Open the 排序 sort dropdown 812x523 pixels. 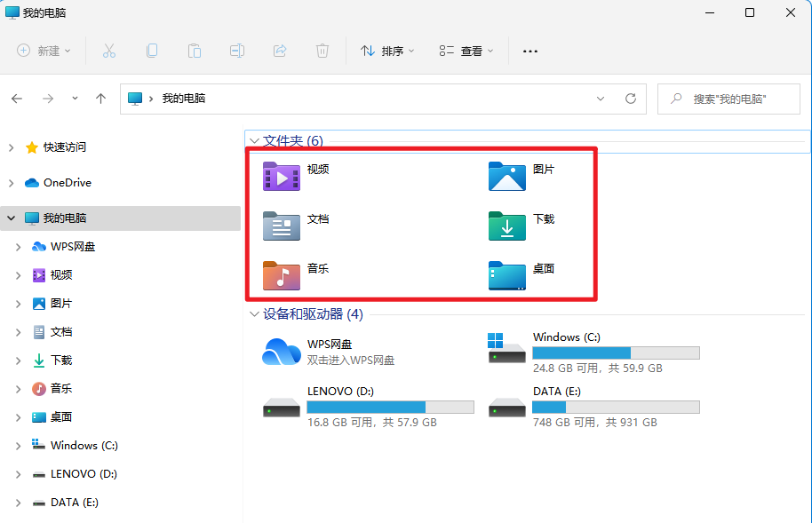(387, 51)
